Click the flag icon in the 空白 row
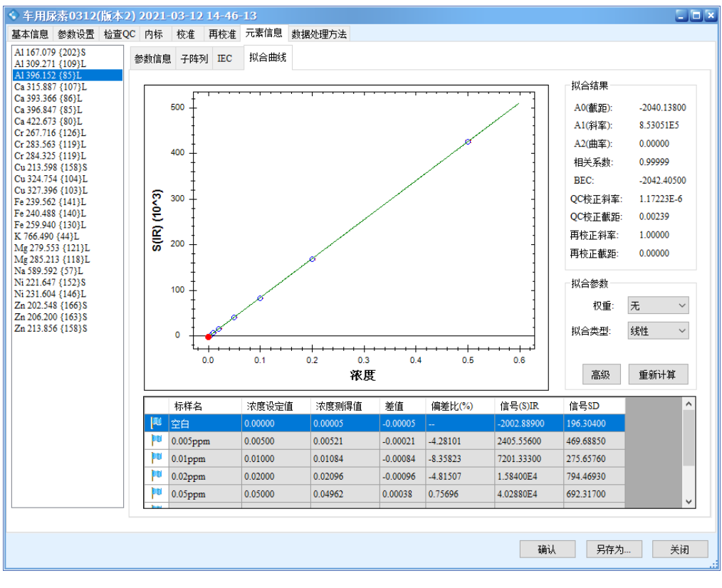 tap(157, 423)
